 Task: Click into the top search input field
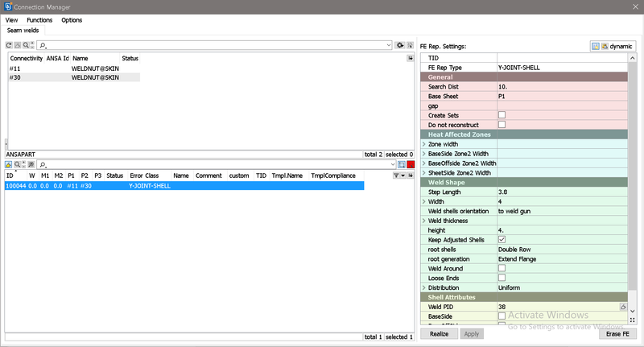click(214, 45)
